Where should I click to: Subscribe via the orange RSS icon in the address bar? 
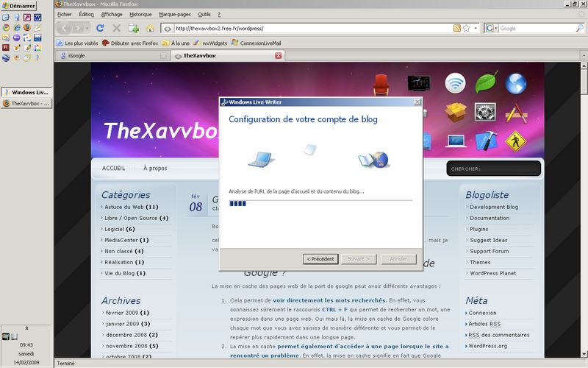(x=456, y=28)
